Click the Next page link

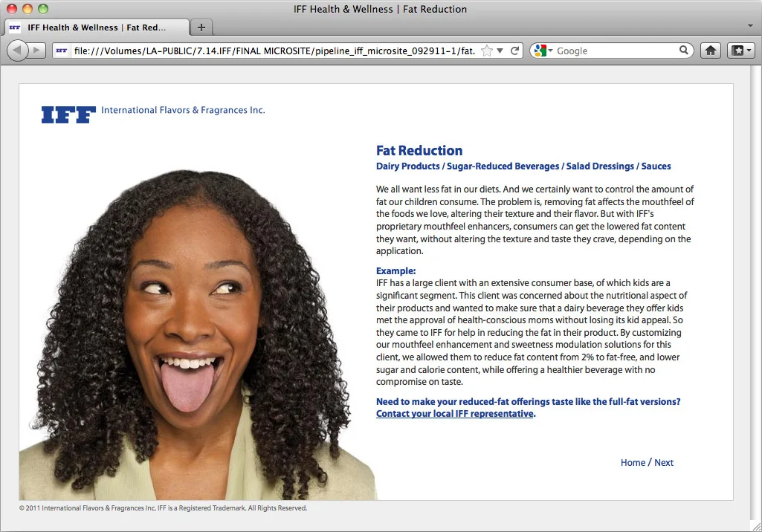pyautogui.click(x=664, y=462)
